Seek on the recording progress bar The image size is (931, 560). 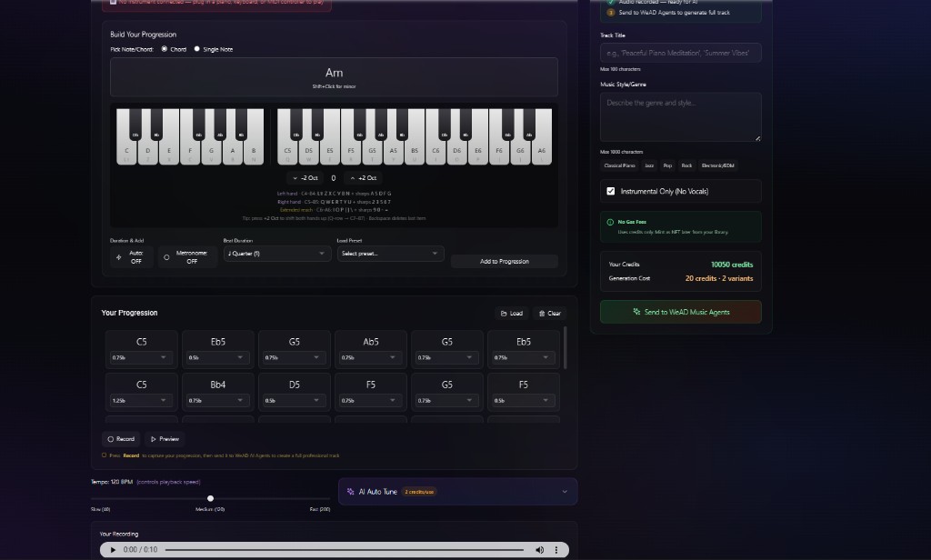(x=345, y=550)
